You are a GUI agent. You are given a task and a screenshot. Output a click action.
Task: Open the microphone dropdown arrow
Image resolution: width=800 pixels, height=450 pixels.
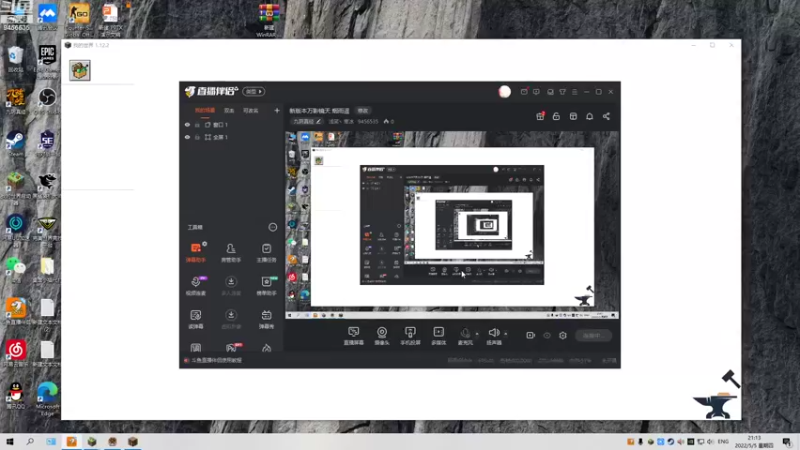coord(477,334)
